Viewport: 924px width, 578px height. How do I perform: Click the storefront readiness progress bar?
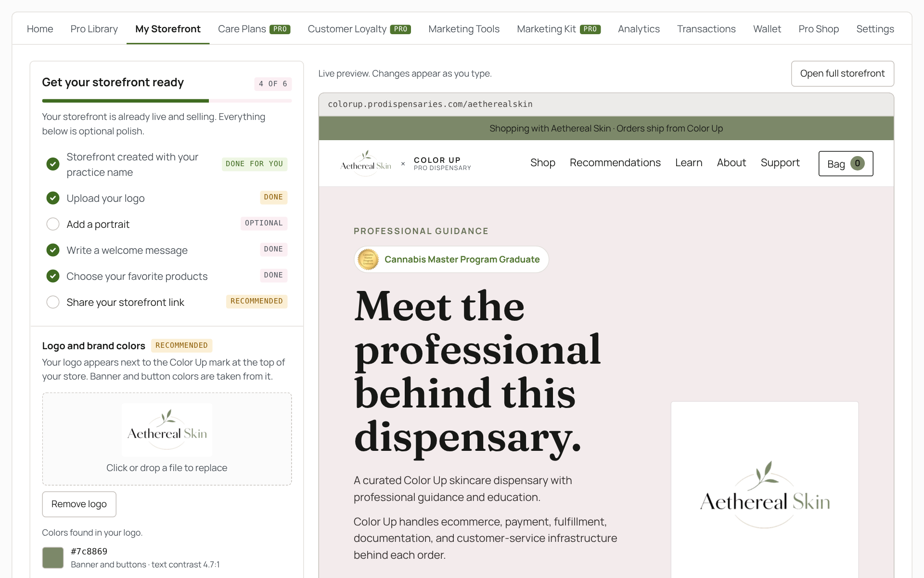pos(167,101)
